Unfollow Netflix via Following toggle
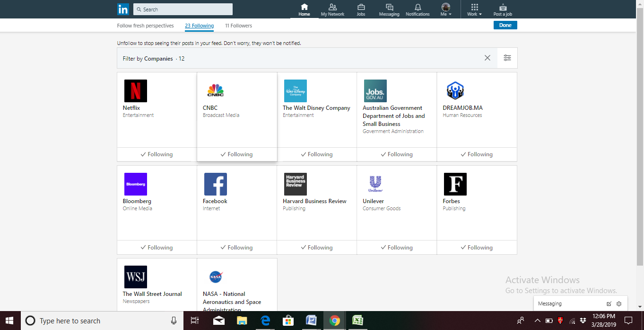This screenshot has height=330, width=644. pos(157,154)
